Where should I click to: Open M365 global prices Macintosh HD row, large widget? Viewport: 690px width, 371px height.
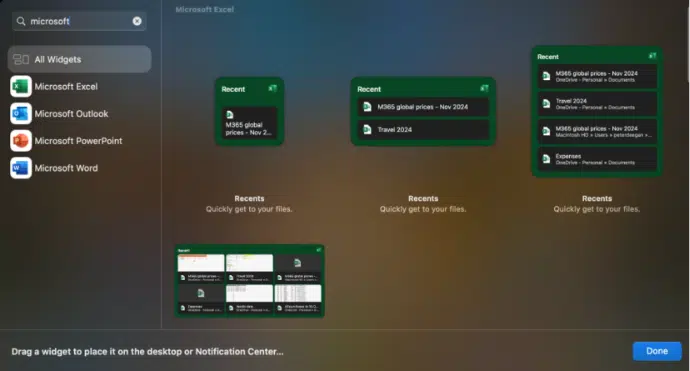coord(597,131)
